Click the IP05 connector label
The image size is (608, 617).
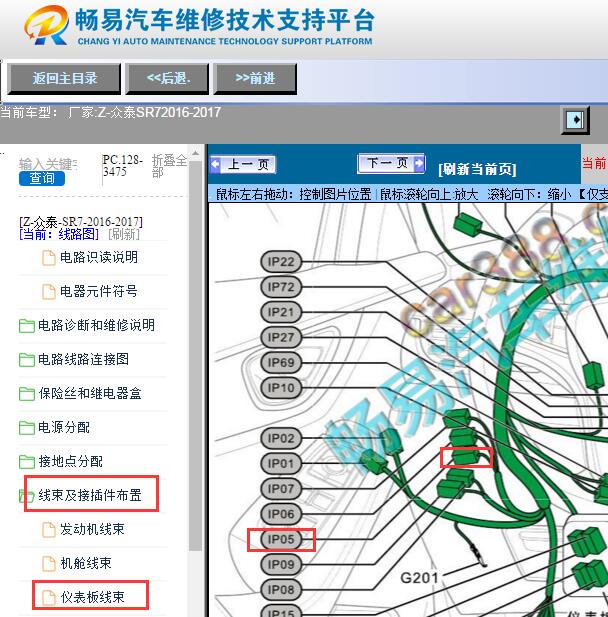281,539
